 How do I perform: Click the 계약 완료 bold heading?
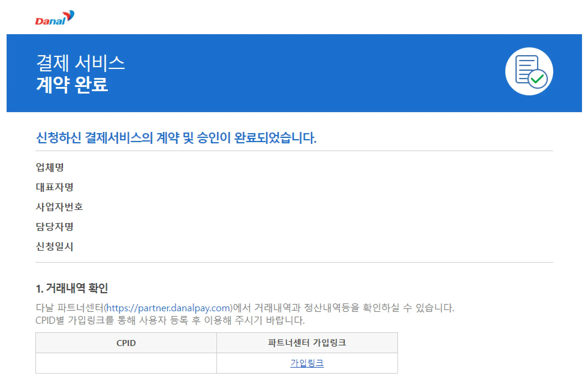click(72, 84)
